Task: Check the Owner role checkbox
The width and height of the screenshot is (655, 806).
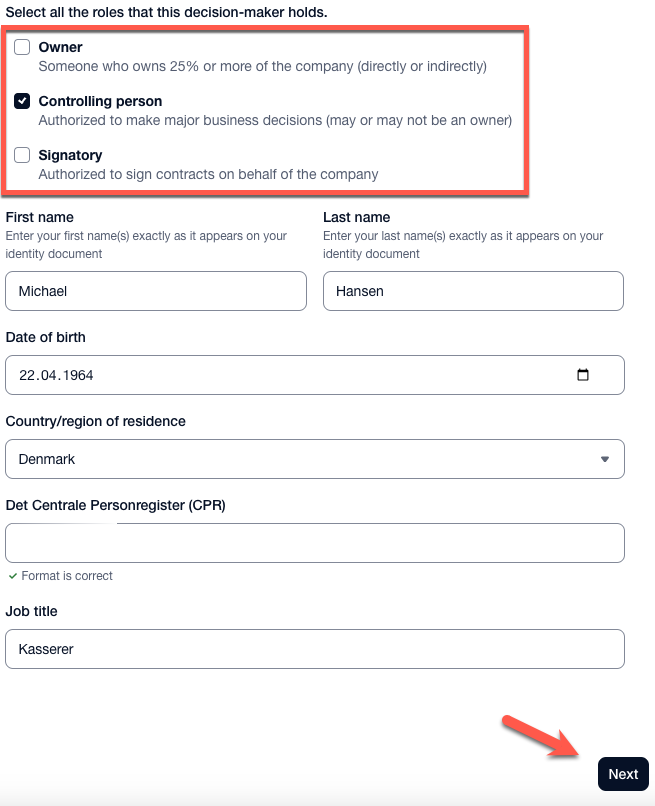Action: point(22,47)
